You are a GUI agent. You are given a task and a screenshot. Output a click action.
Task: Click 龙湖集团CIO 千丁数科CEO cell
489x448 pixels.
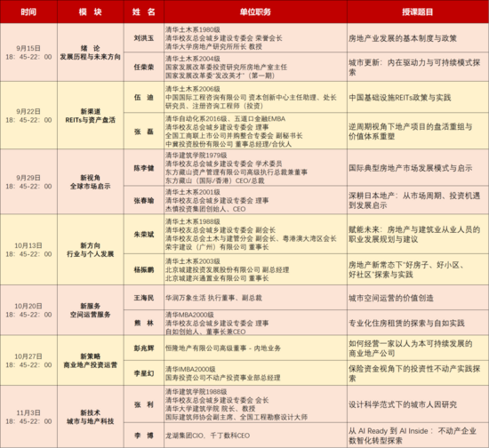coord(255,436)
